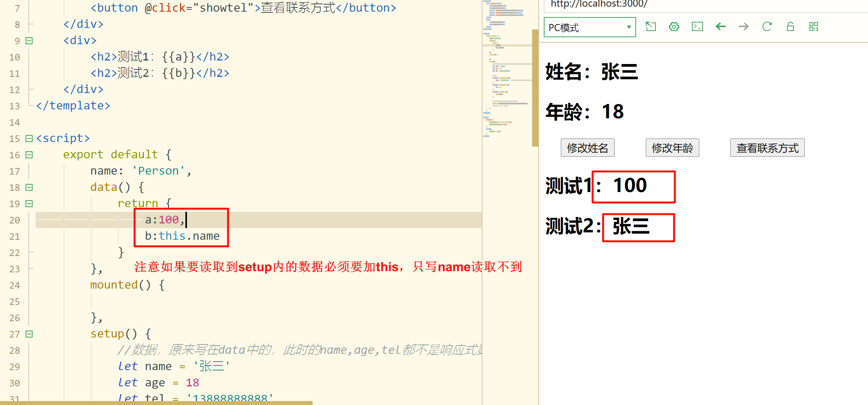
Task: Refresh the built-in browser page
Action: (767, 27)
